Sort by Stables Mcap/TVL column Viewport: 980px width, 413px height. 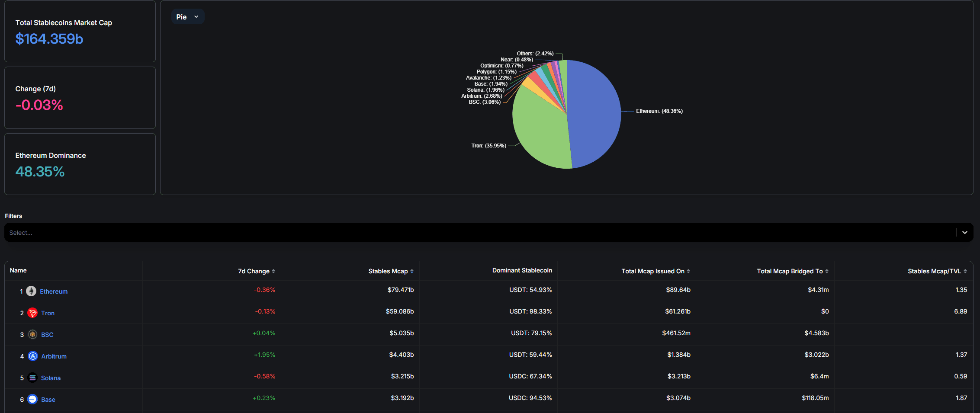[x=937, y=271]
